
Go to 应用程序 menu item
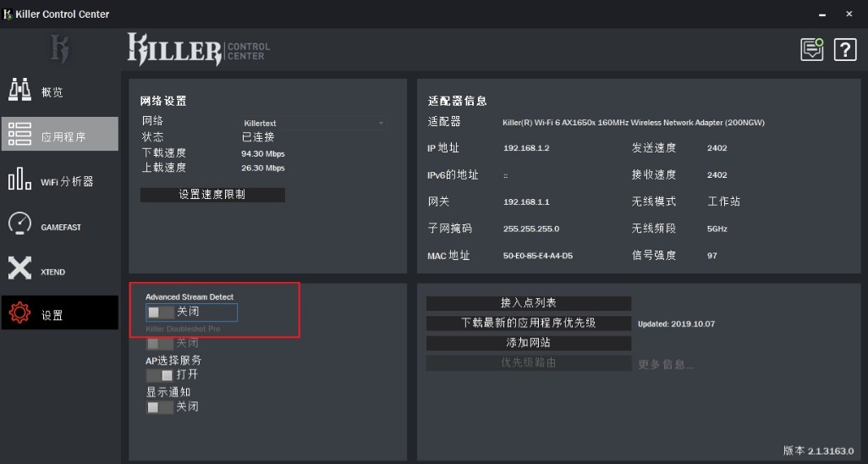(x=60, y=134)
